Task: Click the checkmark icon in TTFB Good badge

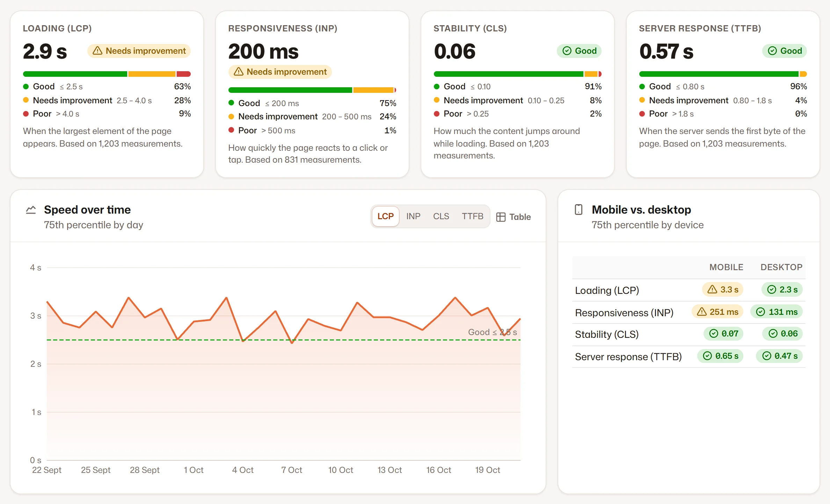Action: (x=772, y=51)
